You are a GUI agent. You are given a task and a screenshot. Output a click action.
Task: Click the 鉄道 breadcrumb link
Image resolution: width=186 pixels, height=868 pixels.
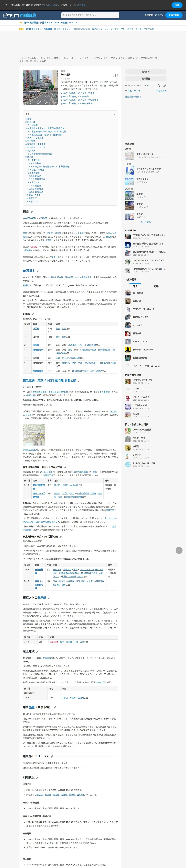[x=130, y=58]
